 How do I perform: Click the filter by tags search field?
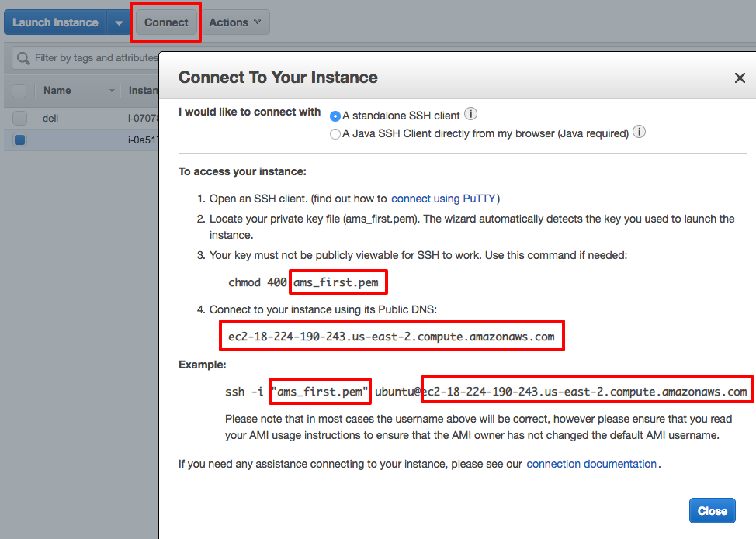pos(85,58)
